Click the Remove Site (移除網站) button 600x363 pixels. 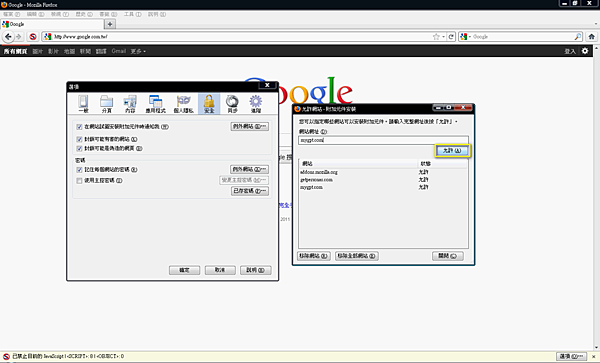pos(313,256)
